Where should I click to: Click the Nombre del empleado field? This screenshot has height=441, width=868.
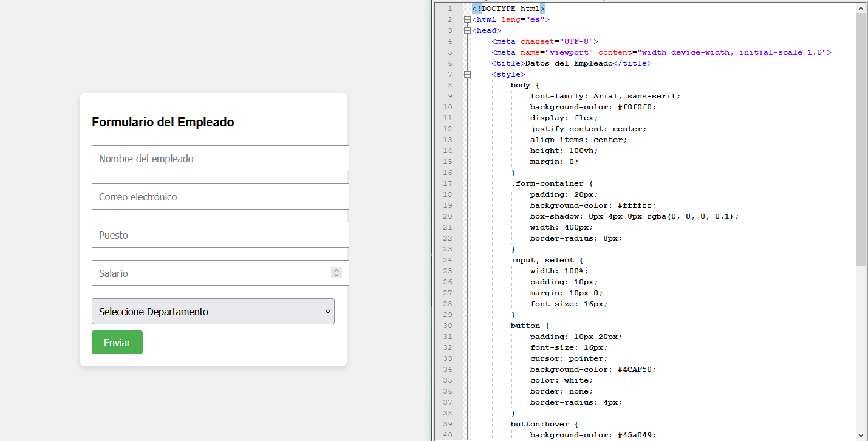tap(220, 159)
